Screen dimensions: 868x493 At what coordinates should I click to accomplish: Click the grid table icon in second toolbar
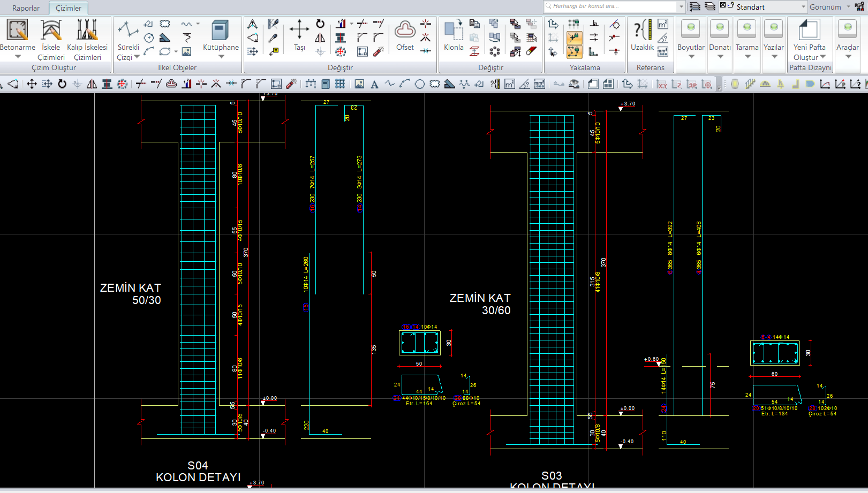(340, 84)
